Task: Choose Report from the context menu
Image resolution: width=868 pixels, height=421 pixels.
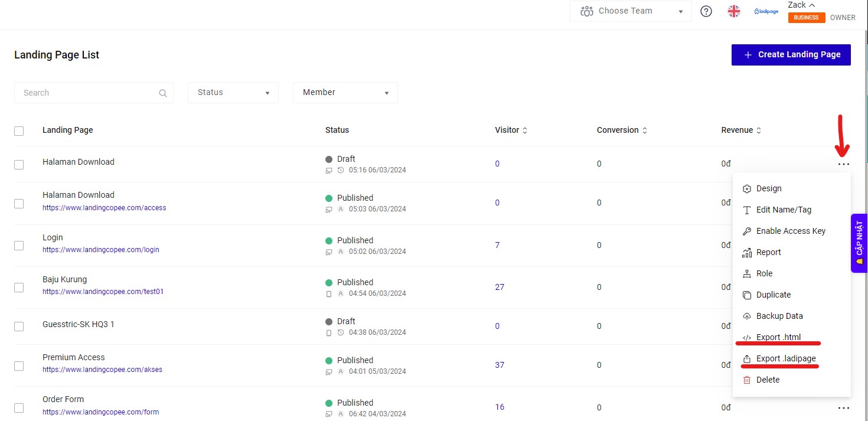Action: coord(791,253)
